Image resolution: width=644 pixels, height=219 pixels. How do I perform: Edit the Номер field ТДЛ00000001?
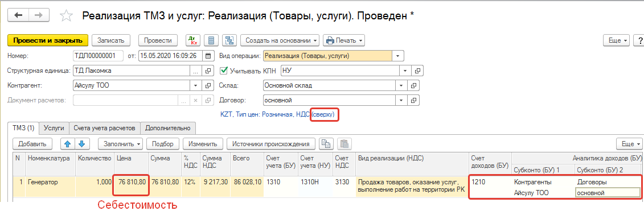(x=98, y=55)
